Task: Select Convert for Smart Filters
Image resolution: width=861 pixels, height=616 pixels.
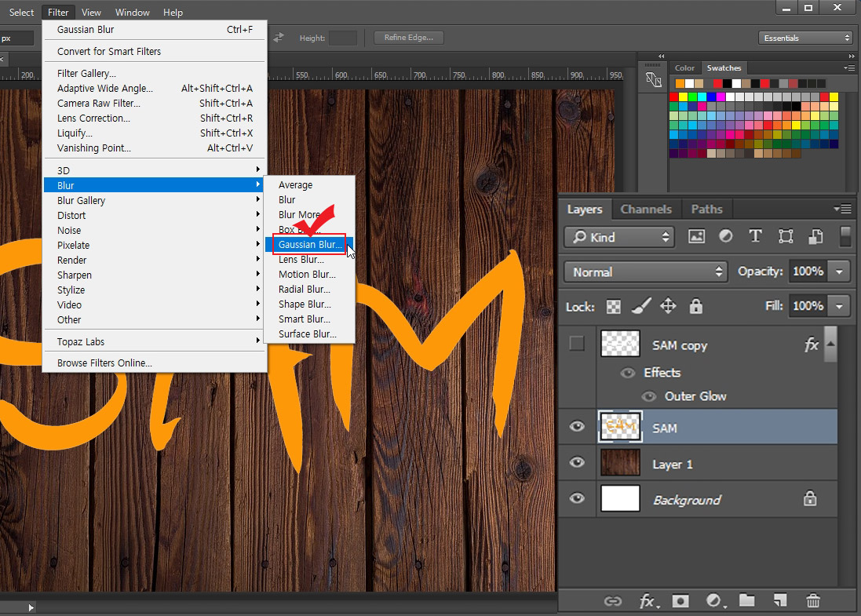Action: (x=155, y=51)
